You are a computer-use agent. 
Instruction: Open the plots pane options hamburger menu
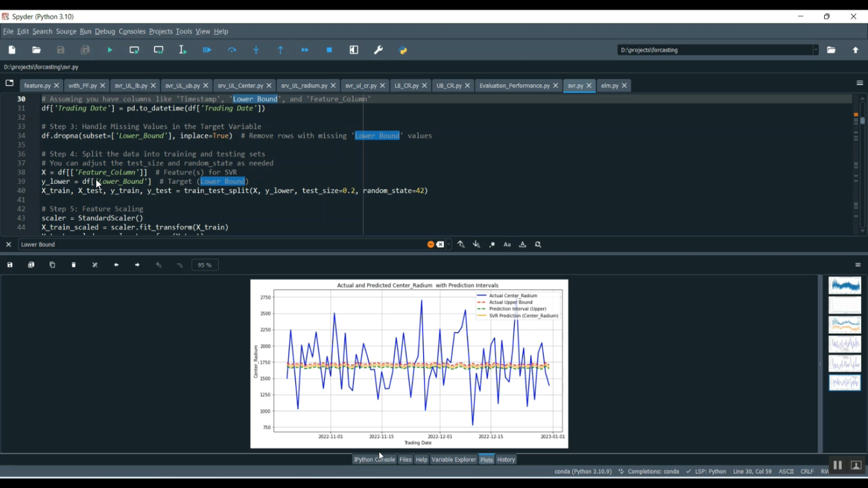(x=858, y=265)
